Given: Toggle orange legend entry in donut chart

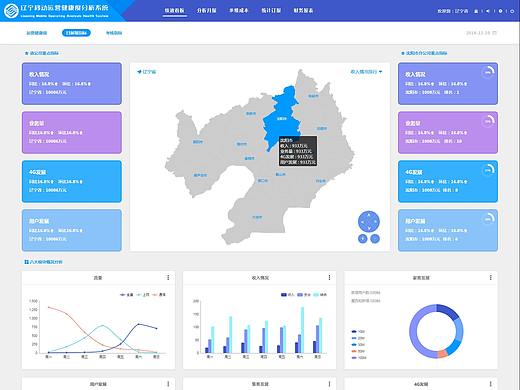Looking at the screenshot, I should (x=358, y=351).
